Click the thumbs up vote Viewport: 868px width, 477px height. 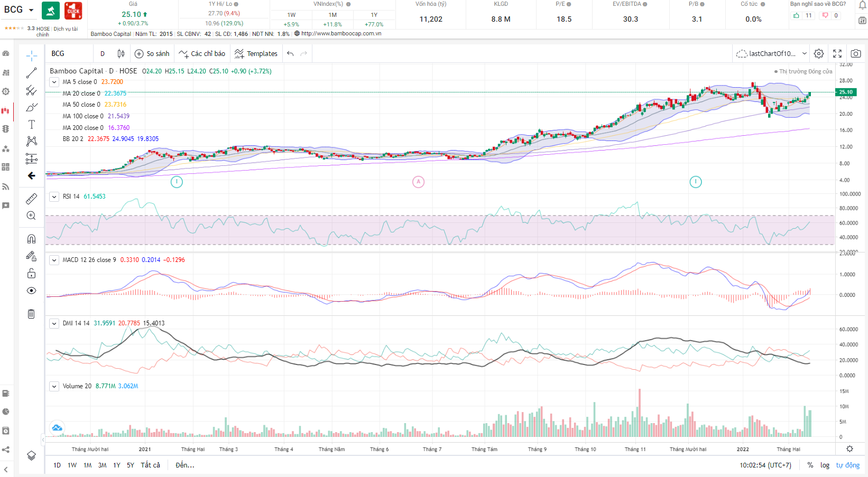pos(797,15)
